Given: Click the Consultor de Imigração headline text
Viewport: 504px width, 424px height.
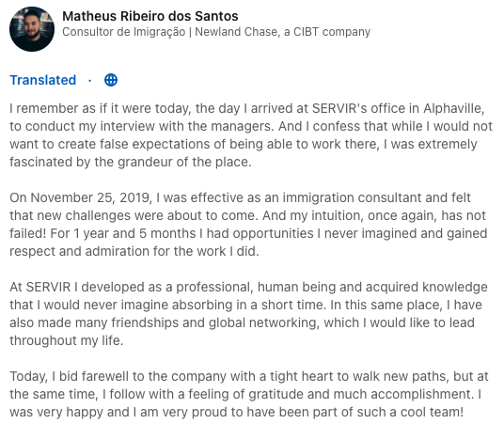Looking at the screenshot, I should [x=124, y=32].
